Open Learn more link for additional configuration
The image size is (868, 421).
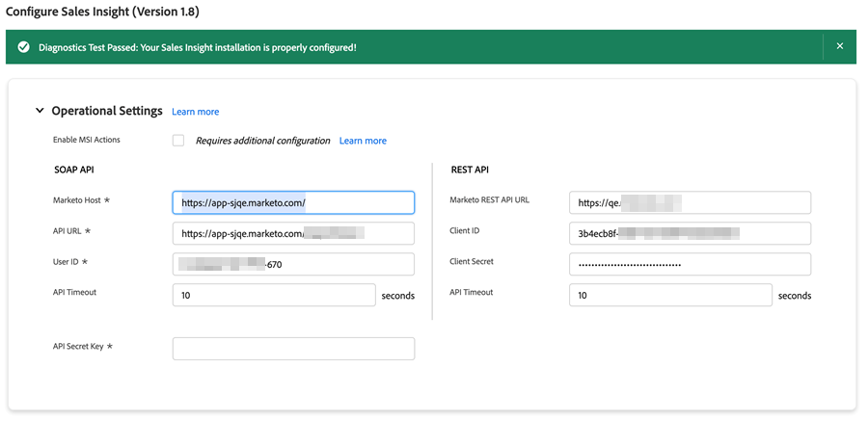click(363, 141)
